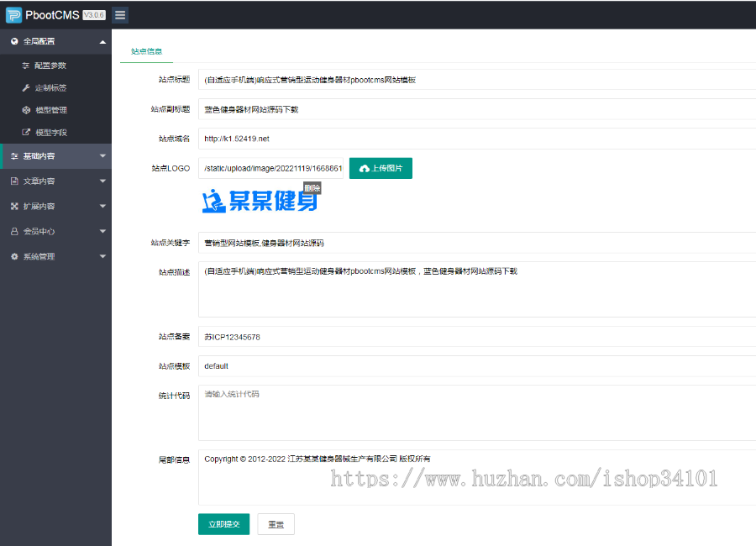The height and width of the screenshot is (546, 756).
Task: Click the 会员中心 user icon
Action: click(14, 232)
